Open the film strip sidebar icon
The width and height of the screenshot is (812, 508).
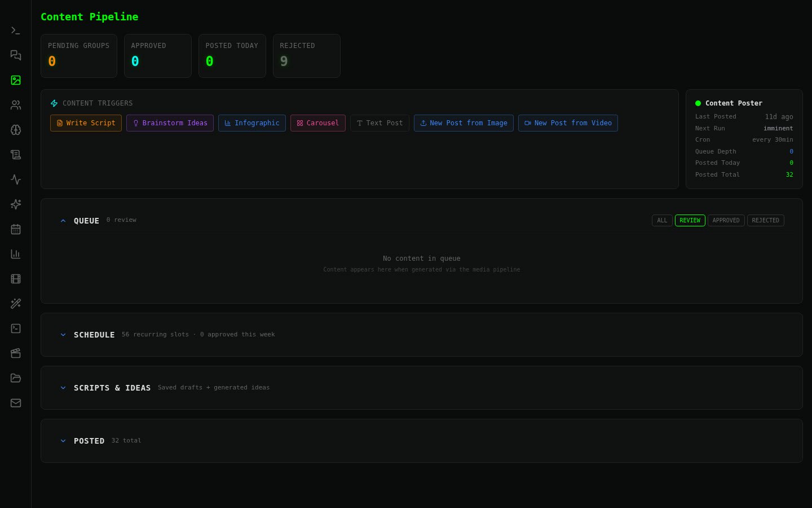pyautogui.click(x=16, y=279)
